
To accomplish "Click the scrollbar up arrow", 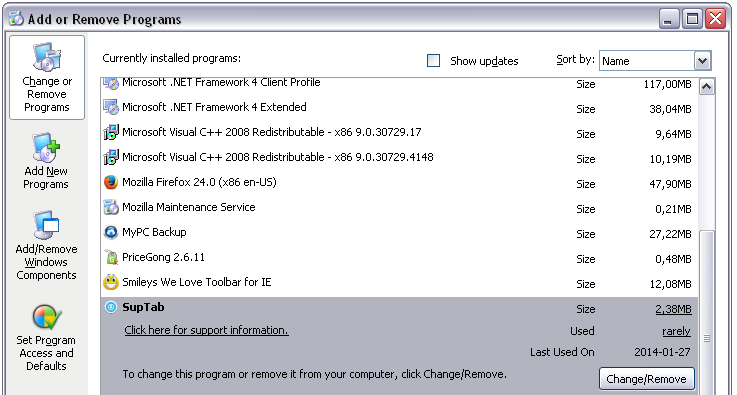I will (x=707, y=87).
